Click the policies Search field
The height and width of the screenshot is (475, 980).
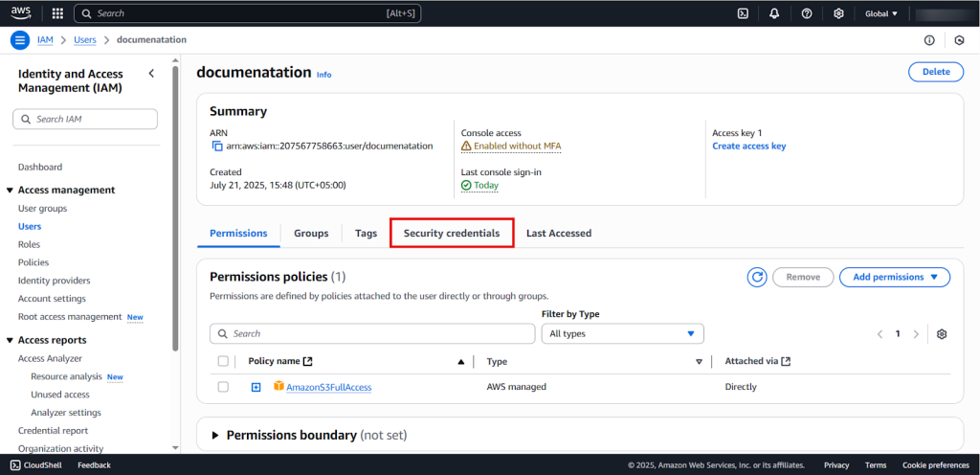pos(372,334)
